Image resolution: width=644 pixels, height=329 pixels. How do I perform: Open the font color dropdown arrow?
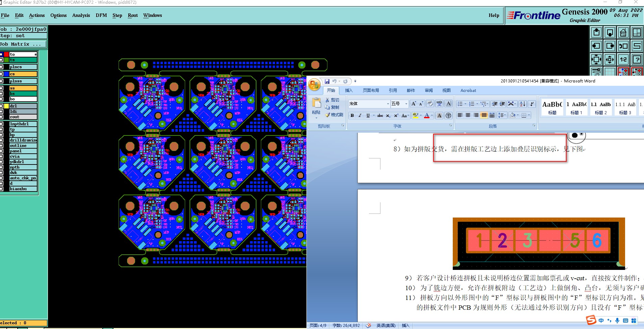click(432, 116)
